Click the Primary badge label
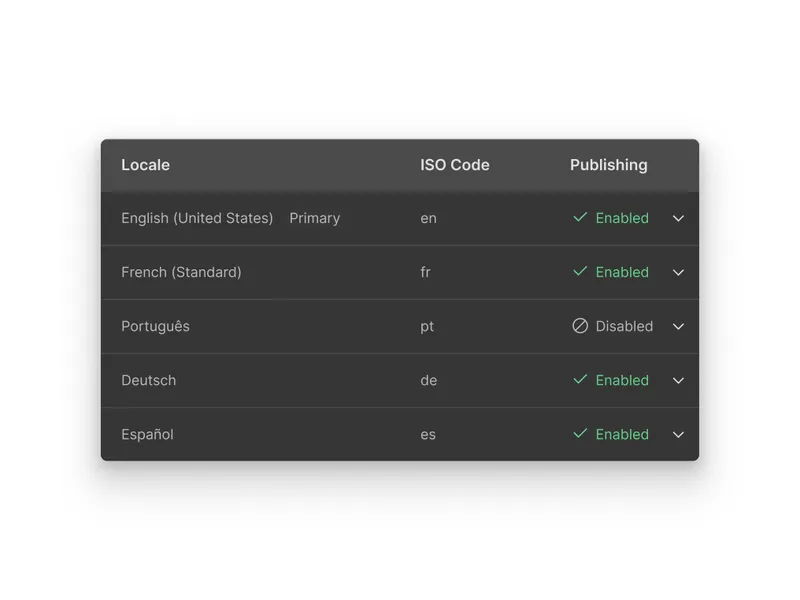This screenshot has height=600, width=800. coord(315,218)
